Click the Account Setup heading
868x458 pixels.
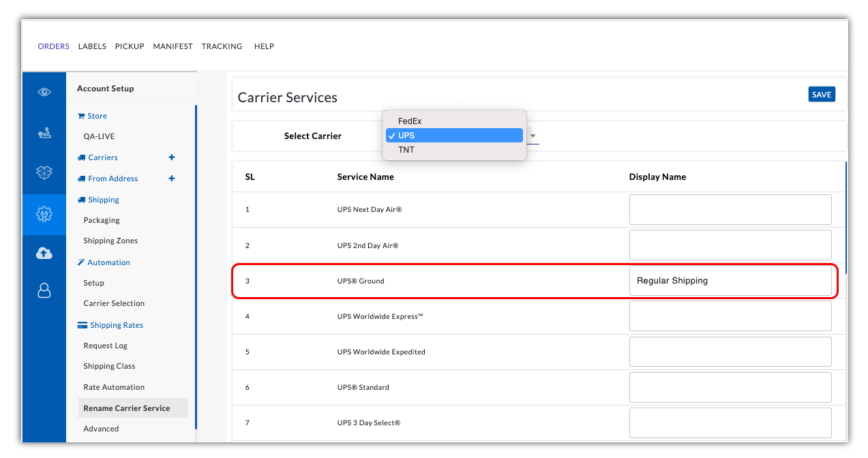click(105, 89)
